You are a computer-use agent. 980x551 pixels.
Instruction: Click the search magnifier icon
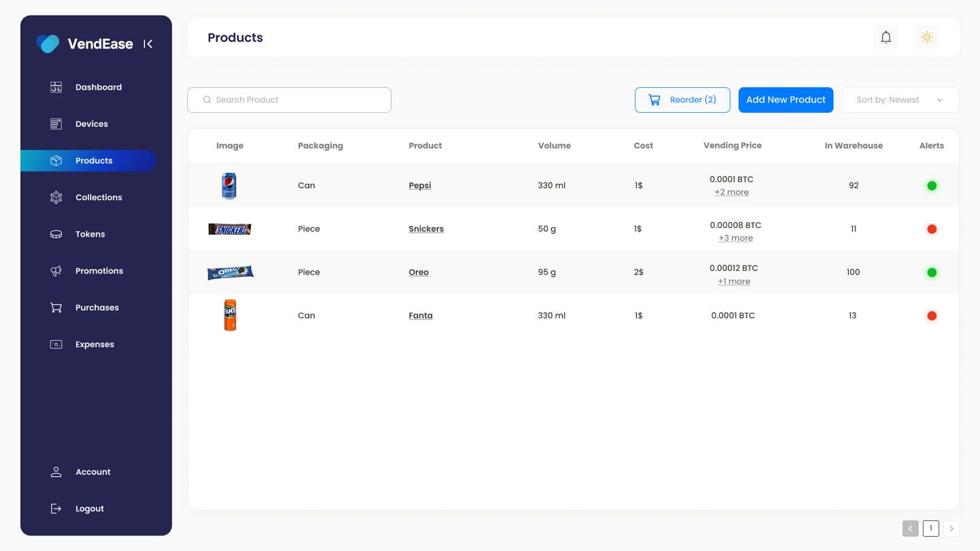pyautogui.click(x=207, y=100)
